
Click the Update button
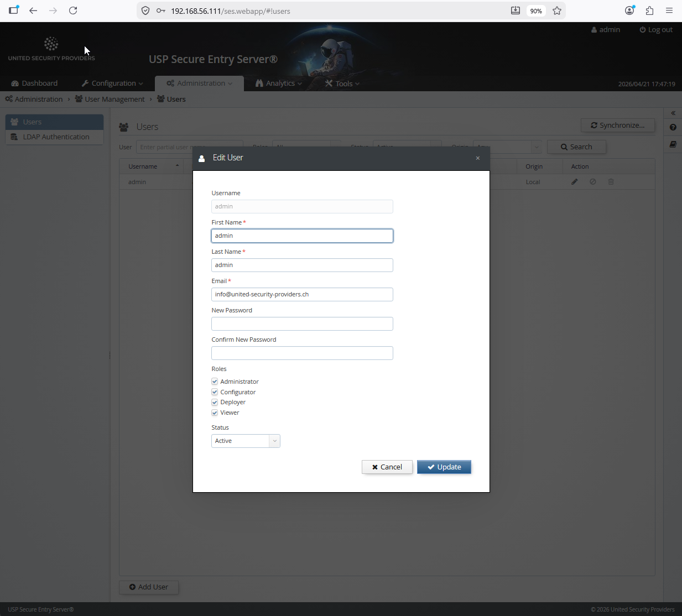point(444,467)
